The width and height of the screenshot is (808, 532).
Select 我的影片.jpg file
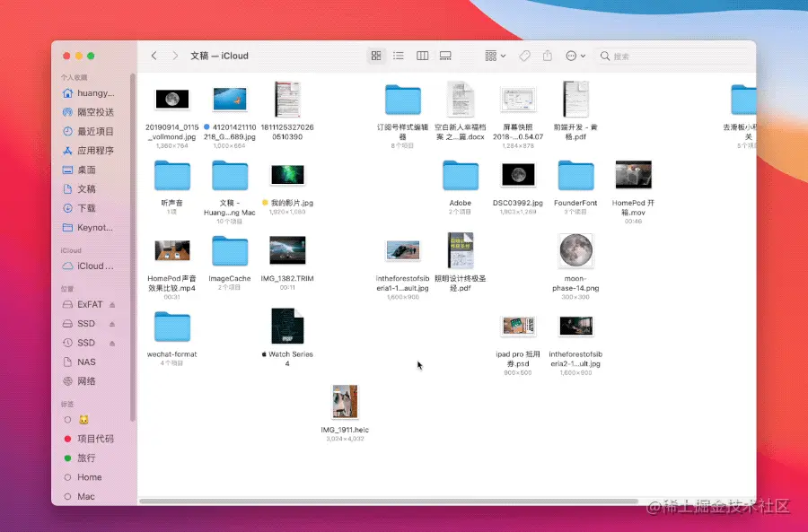tap(287, 175)
